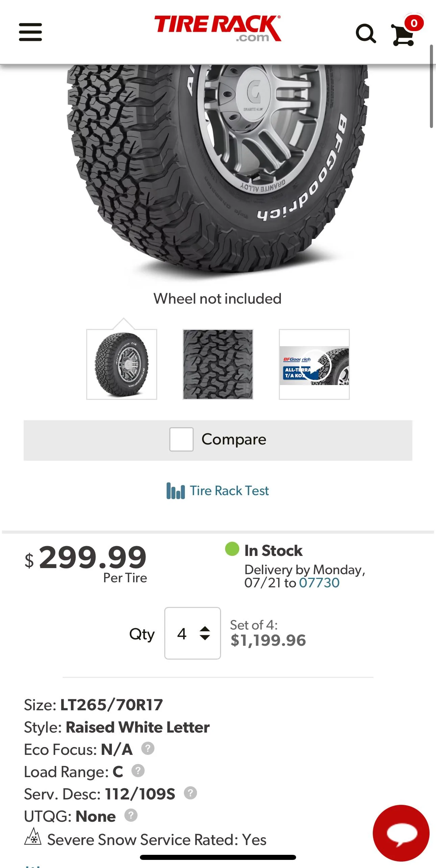Open the Tire Rack Test link
The height and width of the screenshot is (868, 436).
[x=218, y=491]
